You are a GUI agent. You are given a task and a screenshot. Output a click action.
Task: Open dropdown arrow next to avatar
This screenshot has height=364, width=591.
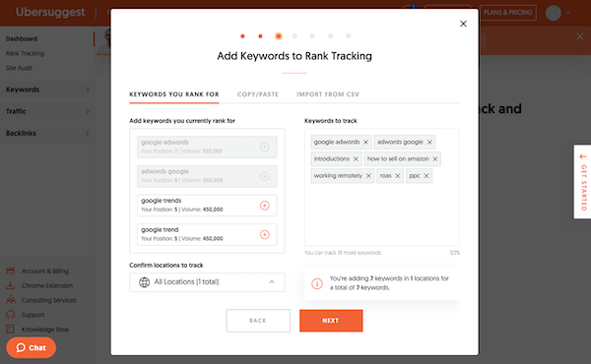click(568, 13)
